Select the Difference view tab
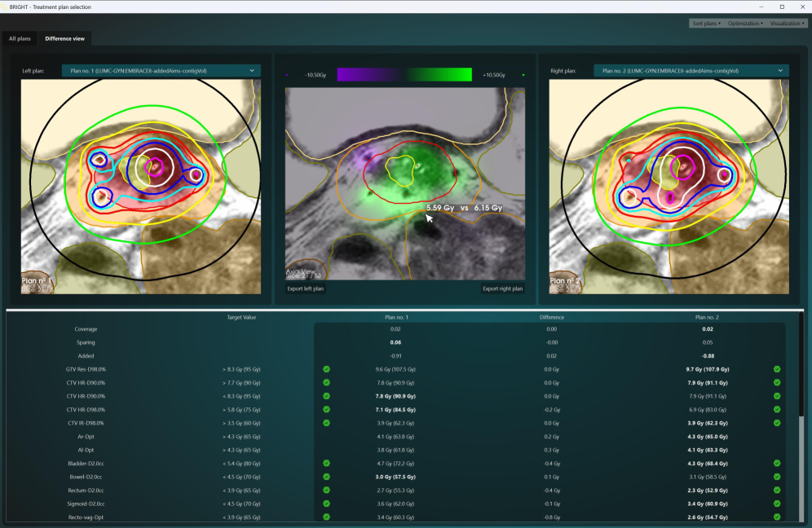The image size is (812, 528). tap(64, 38)
